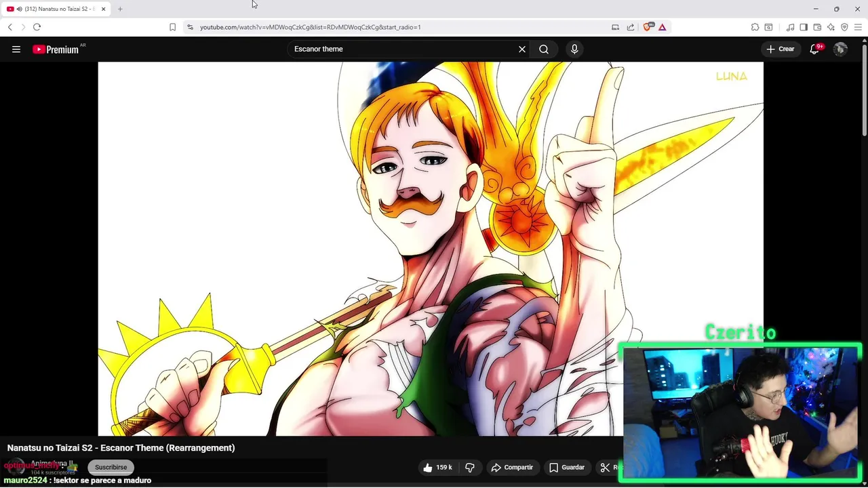Bookmark this page icon
This screenshot has width=868, height=488.
[x=172, y=27]
